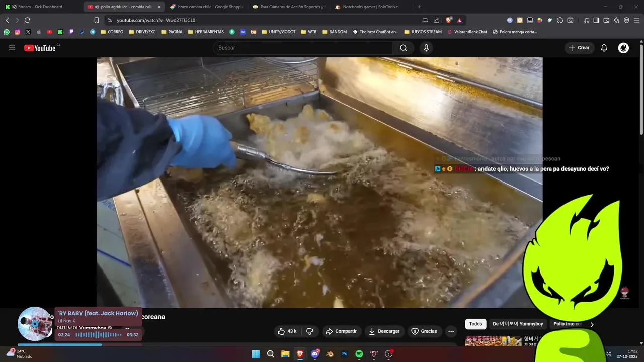
Task: Show more chips with right chevron
Action: click(x=592, y=324)
